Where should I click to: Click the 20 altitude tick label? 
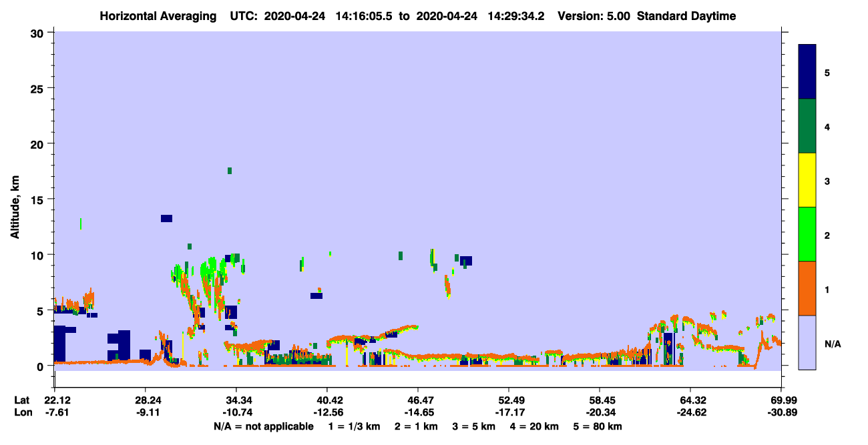tap(39, 143)
